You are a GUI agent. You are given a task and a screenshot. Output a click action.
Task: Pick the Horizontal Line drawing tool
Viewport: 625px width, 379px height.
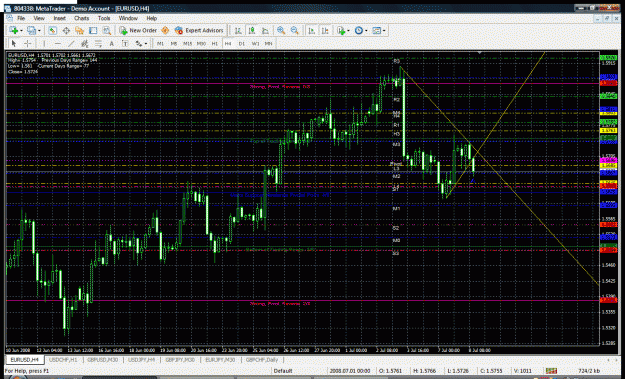58,43
